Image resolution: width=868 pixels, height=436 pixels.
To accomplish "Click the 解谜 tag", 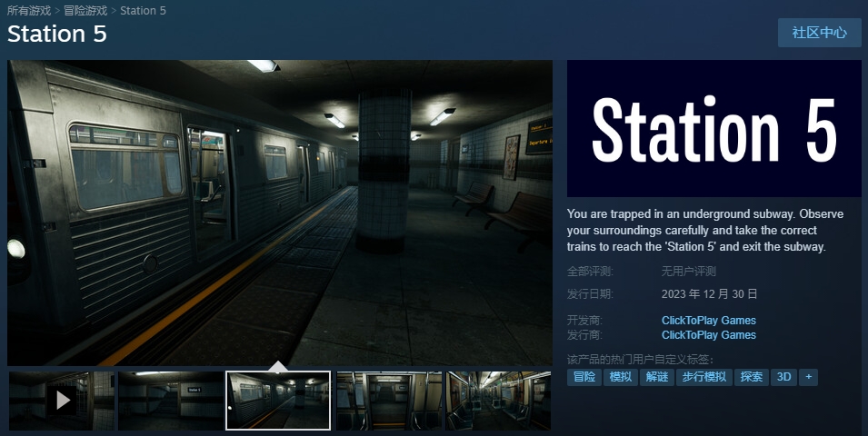I will pyautogui.click(x=657, y=377).
